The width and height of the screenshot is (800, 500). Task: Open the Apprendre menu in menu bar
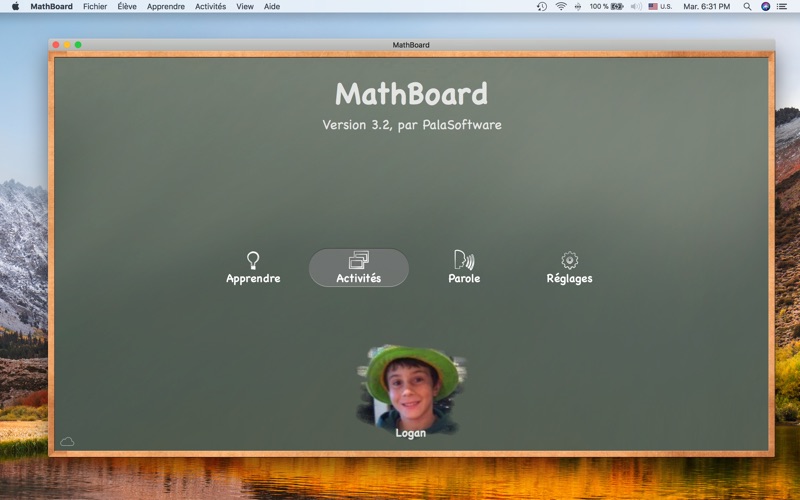pyautogui.click(x=166, y=7)
